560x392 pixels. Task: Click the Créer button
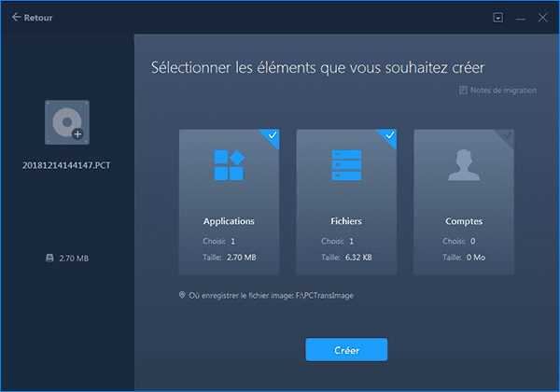(346, 350)
